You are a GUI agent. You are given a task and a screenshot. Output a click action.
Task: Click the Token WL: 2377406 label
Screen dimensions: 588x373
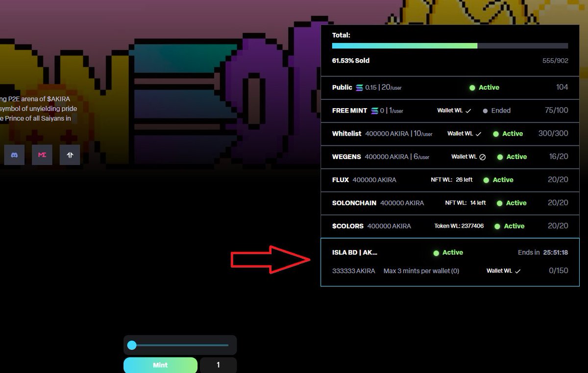point(459,226)
